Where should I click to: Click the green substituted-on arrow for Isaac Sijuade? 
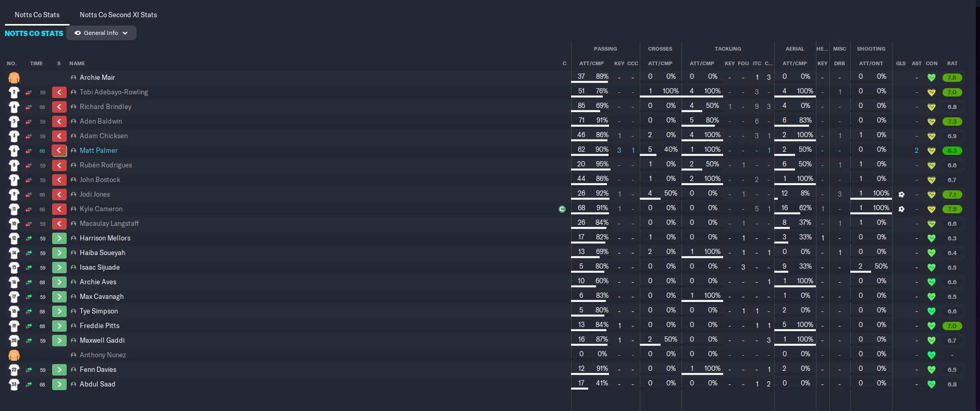pyautogui.click(x=59, y=268)
